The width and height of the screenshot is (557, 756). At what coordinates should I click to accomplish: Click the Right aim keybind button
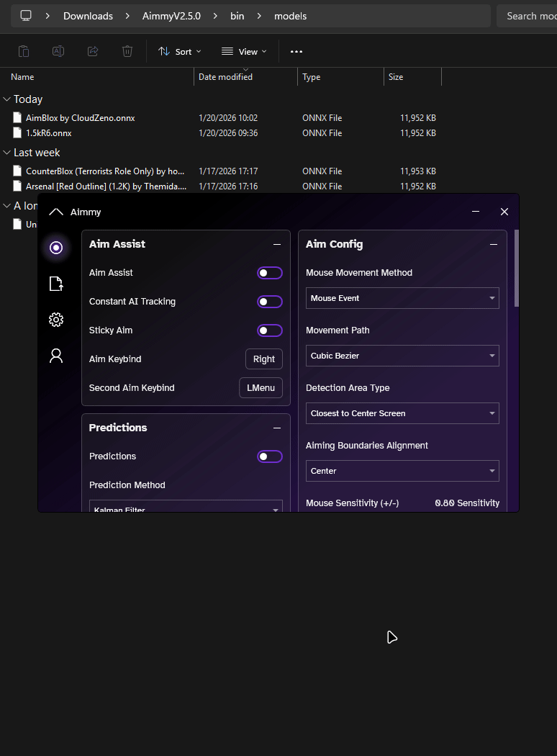point(265,359)
